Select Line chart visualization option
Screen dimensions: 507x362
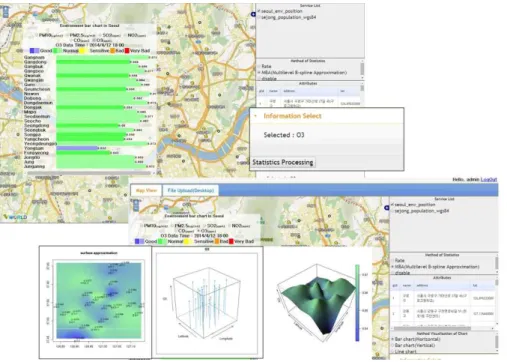coord(392,351)
